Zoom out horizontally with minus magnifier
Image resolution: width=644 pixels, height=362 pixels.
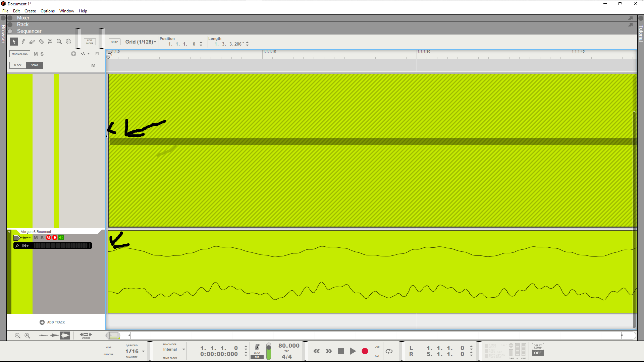pos(18,336)
